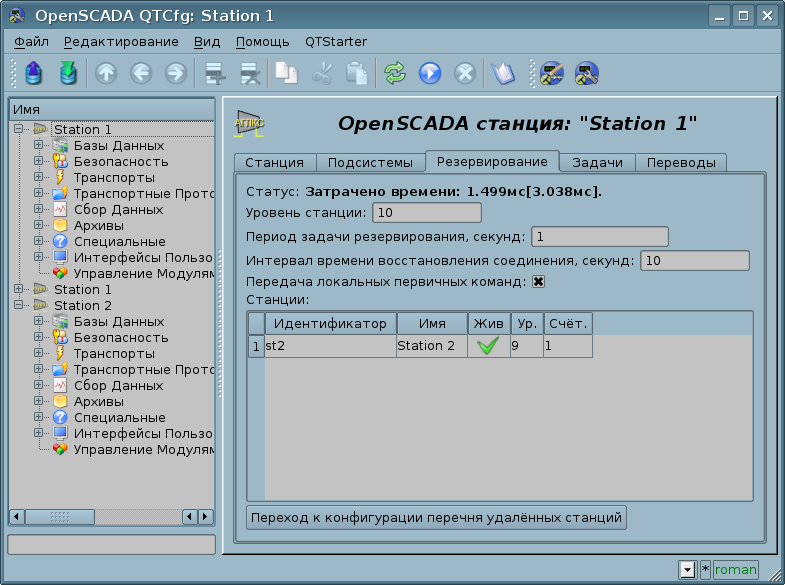Collapse the Station 2 tree node
785x585 pixels.
tap(20, 306)
